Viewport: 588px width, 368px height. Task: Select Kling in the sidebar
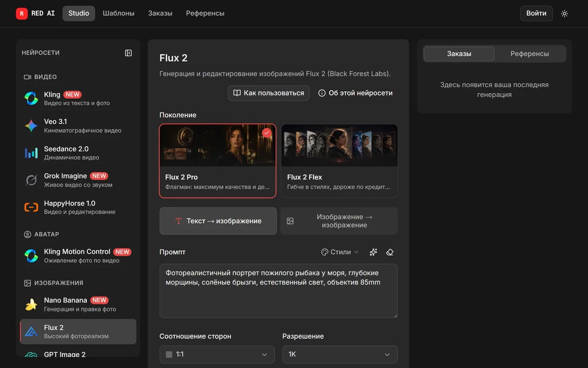[78, 99]
